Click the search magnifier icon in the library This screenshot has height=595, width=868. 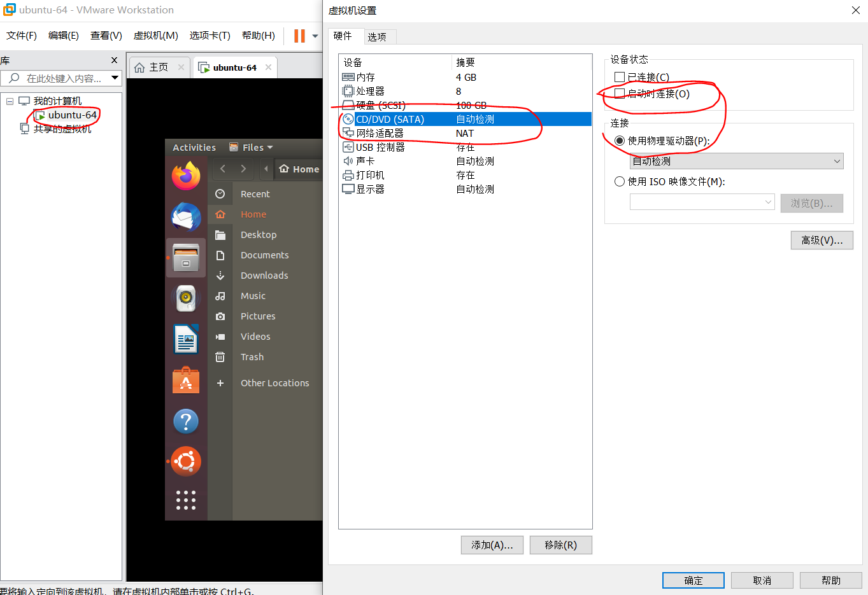coord(13,78)
